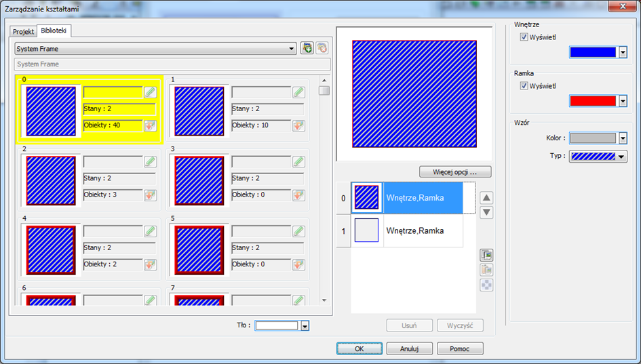Toggle the Wyświetl checkbox under Ramka
Image resolution: width=641 pixels, height=364 pixels.
click(x=524, y=86)
